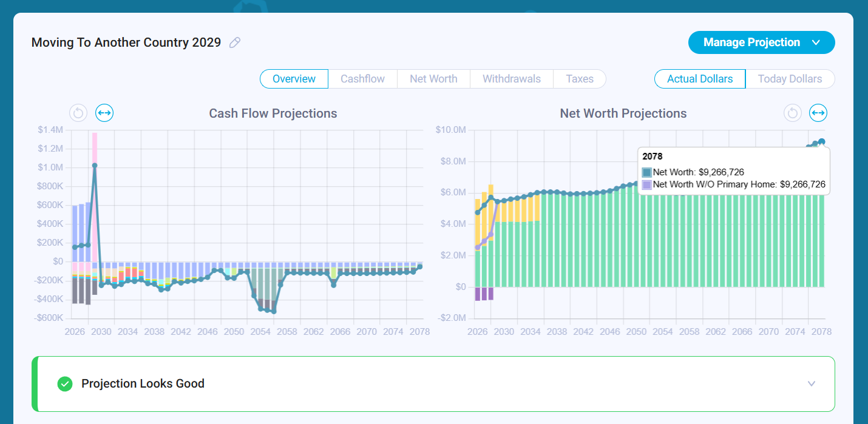The image size is (868, 424).
Task: Switch to the Net Worth tab
Action: coord(433,79)
